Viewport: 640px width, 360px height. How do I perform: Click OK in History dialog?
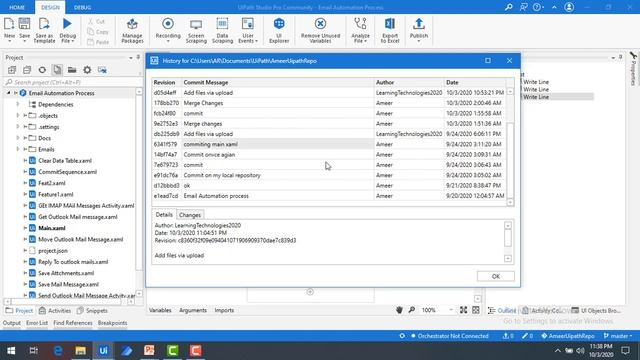(496, 276)
